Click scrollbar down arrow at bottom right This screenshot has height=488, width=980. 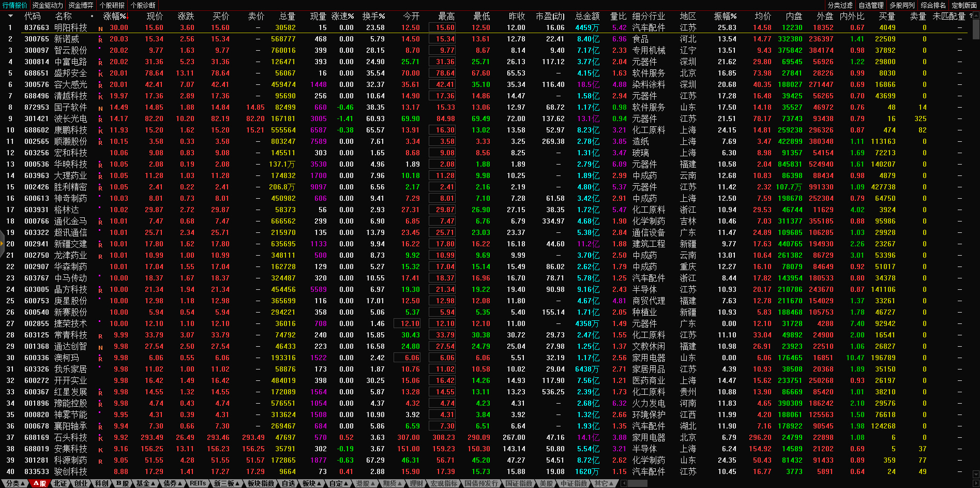pos(975,474)
